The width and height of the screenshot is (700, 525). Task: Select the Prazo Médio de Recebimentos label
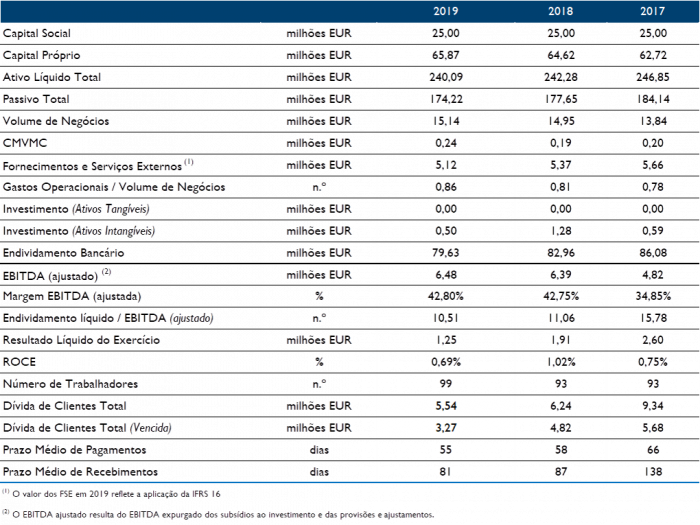coord(81,472)
